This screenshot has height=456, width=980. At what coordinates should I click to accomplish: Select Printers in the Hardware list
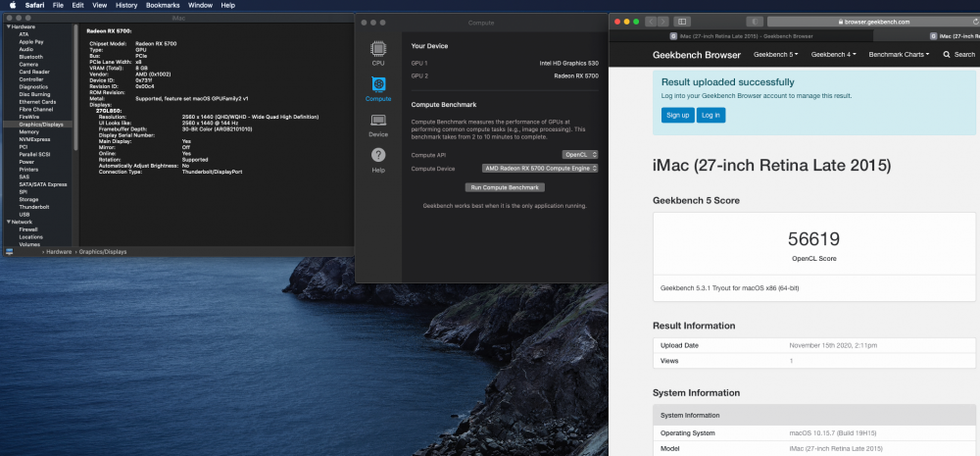28,170
